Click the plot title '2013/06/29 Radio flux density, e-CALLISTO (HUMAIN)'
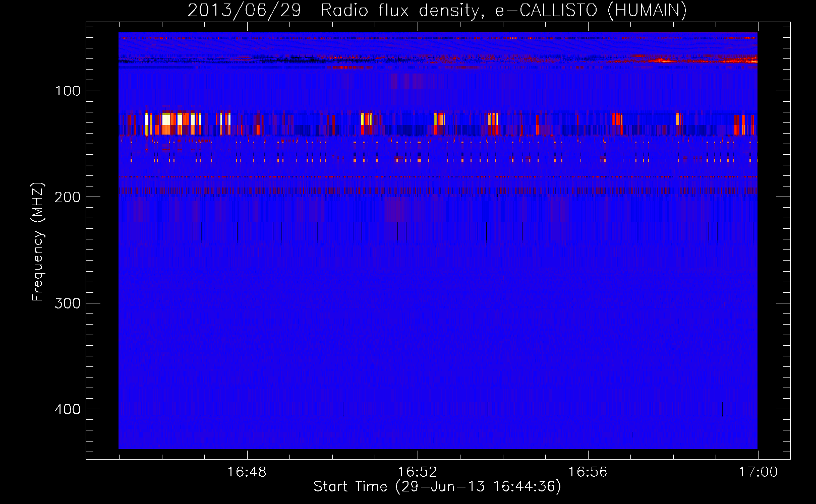The width and height of the screenshot is (816, 504). pos(437,10)
